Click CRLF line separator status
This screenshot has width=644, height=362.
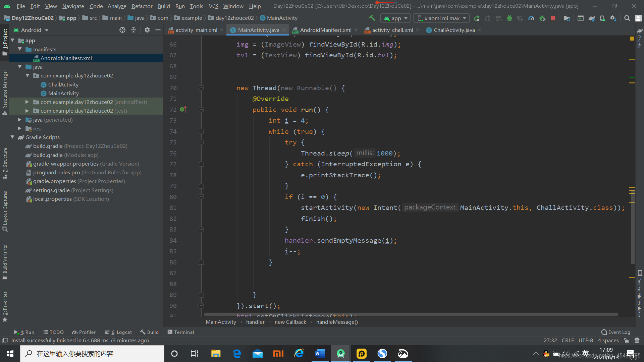pyautogui.click(x=568, y=340)
